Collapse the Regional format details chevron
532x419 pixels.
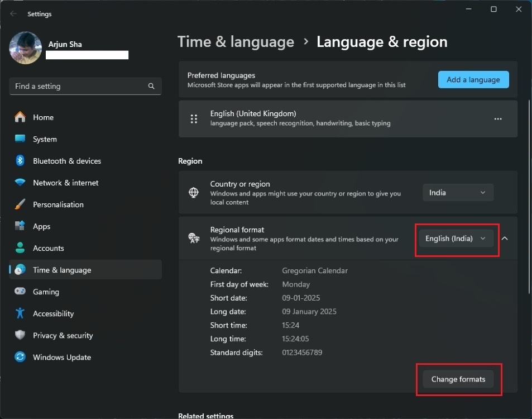[504, 238]
